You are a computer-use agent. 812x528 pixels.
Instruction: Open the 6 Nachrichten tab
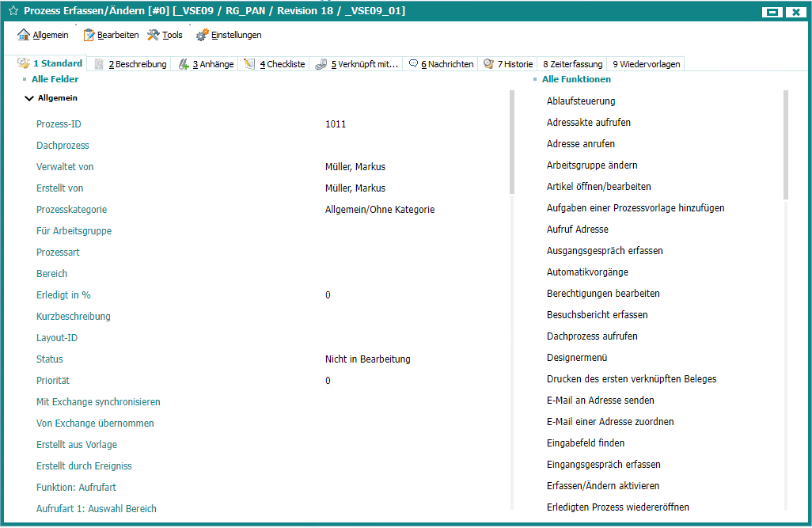[441, 64]
